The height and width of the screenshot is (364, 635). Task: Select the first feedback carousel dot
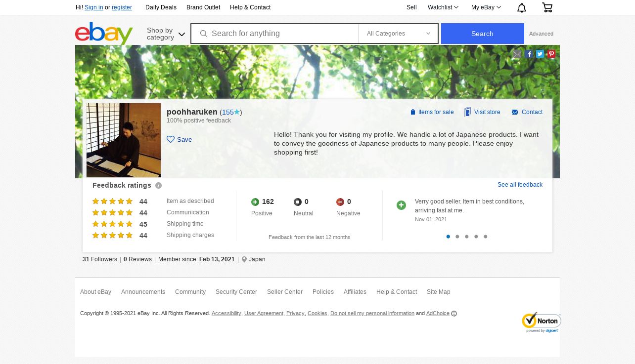(x=448, y=237)
